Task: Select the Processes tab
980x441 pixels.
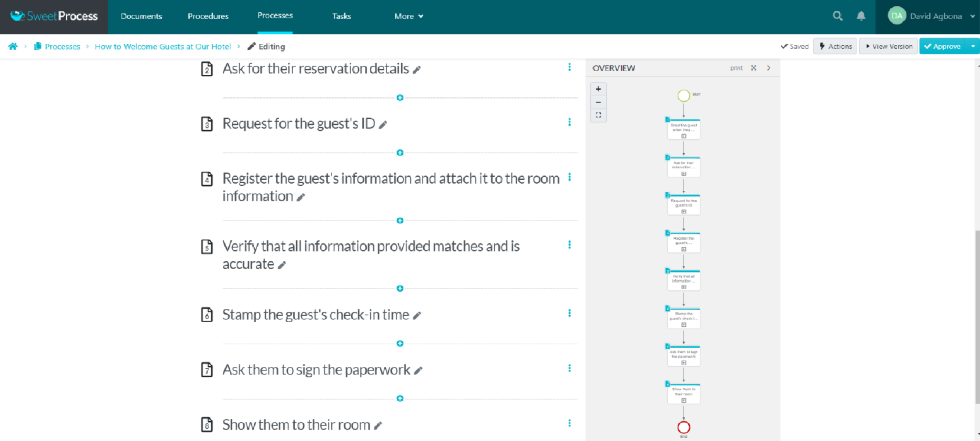Action: pos(275,15)
